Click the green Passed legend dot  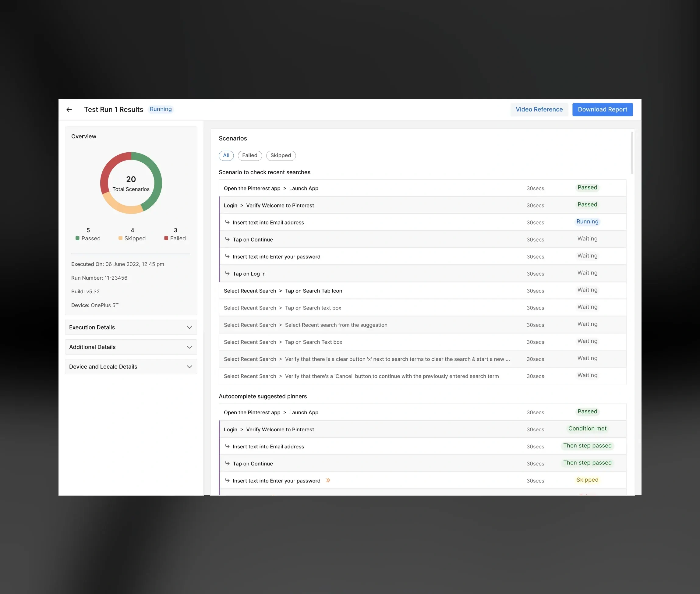pyautogui.click(x=77, y=239)
